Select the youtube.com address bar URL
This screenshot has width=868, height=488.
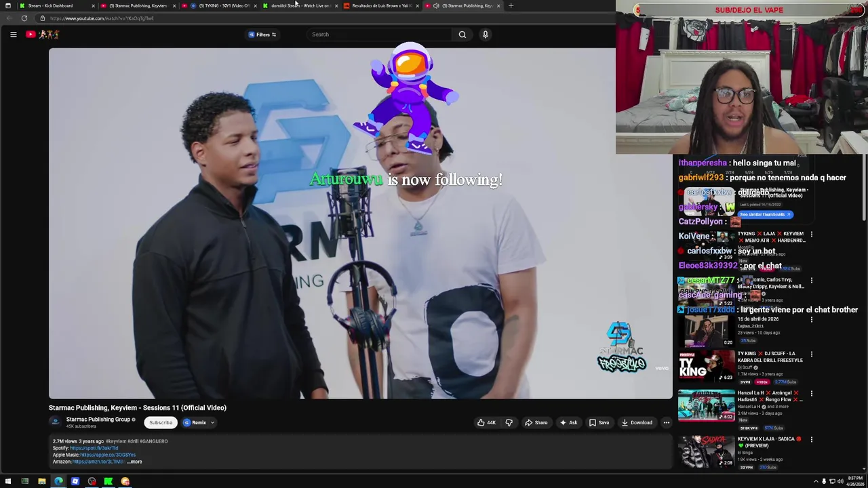102,18
